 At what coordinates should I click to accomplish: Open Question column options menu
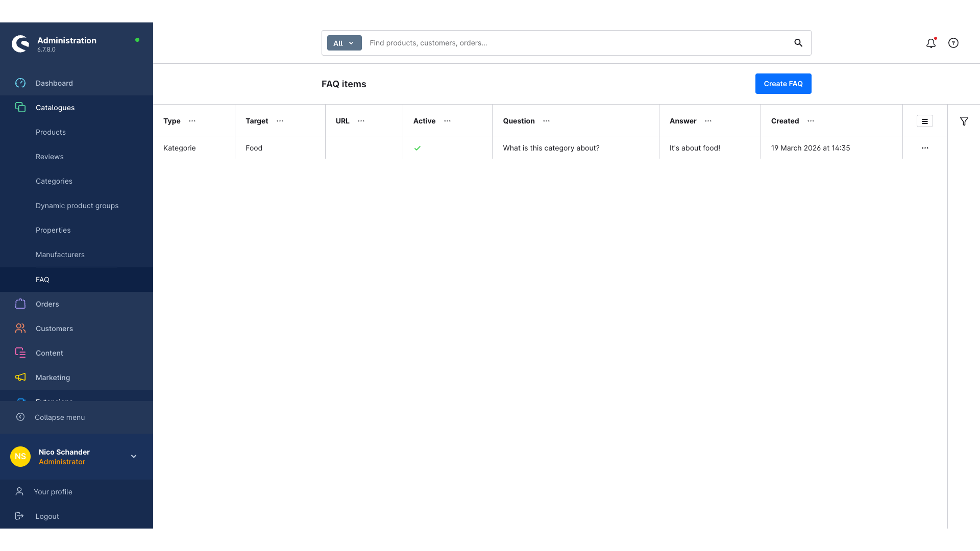coord(546,121)
